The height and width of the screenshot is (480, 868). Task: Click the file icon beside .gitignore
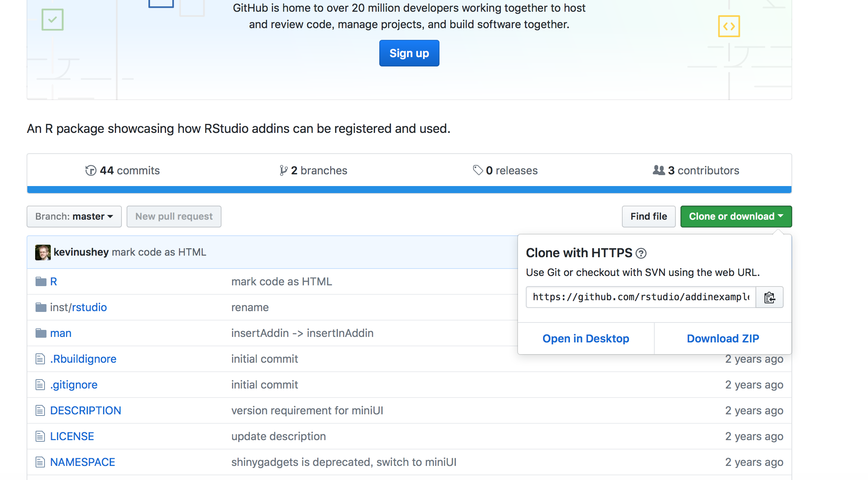click(40, 385)
